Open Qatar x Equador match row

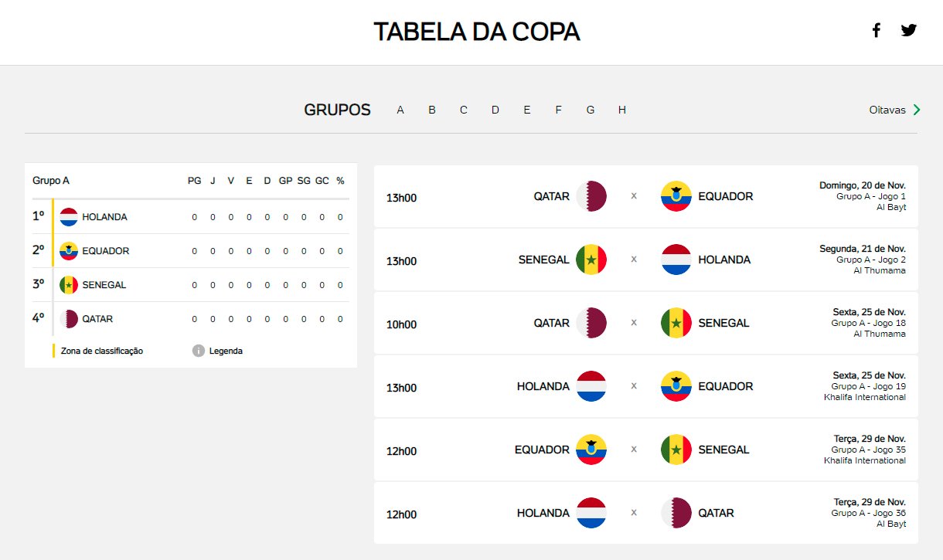pos(646,196)
